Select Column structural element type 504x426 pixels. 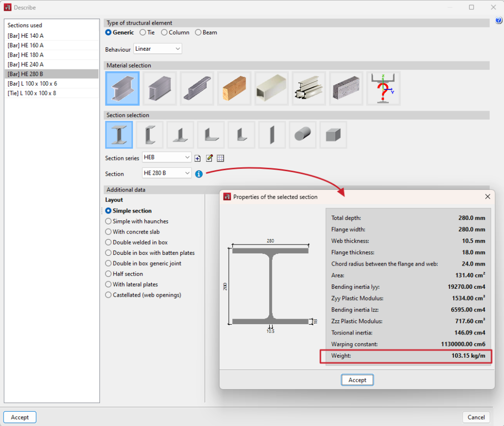tap(175, 32)
